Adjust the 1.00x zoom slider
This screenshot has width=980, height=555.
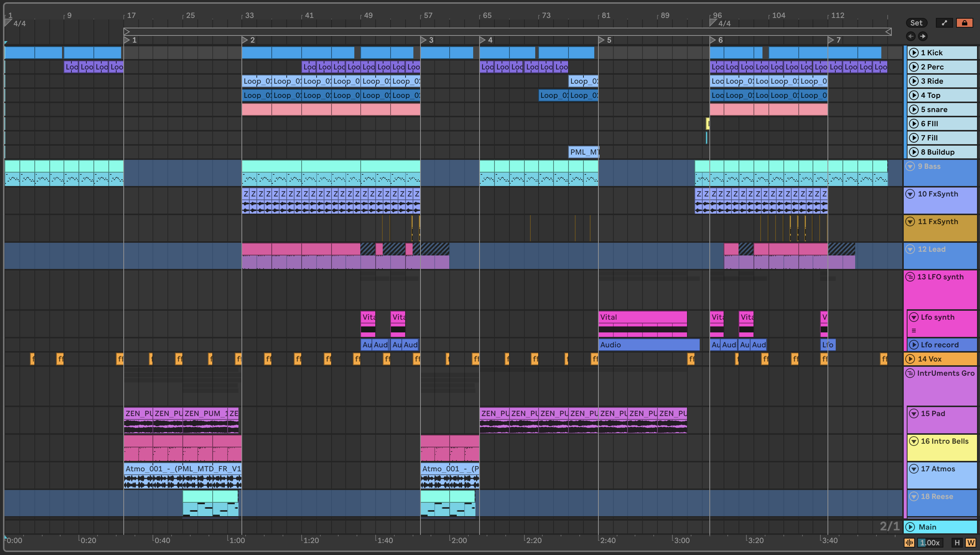[x=930, y=542]
